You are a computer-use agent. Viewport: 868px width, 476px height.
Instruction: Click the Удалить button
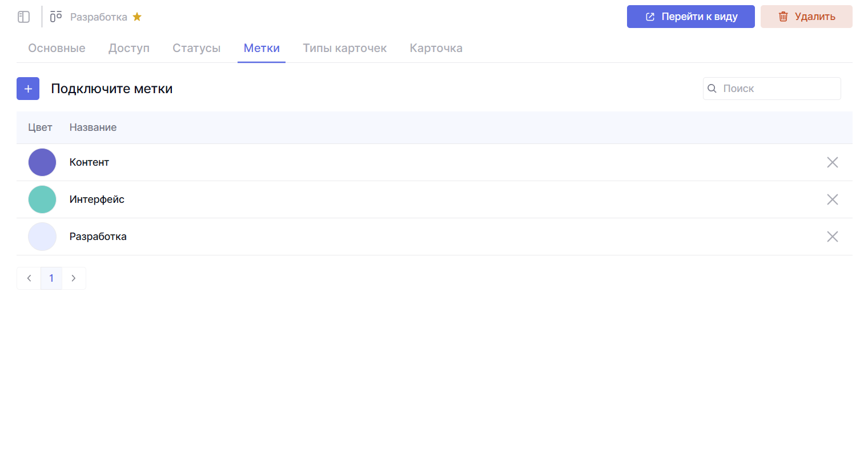[x=806, y=17]
